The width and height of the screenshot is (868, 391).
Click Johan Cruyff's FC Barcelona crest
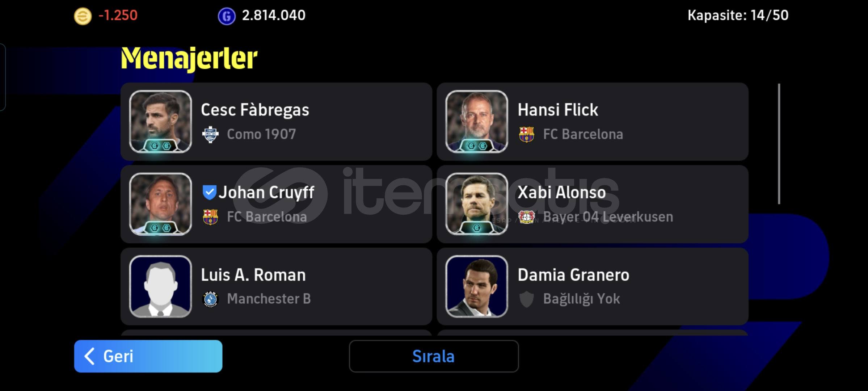click(x=210, y=217)
